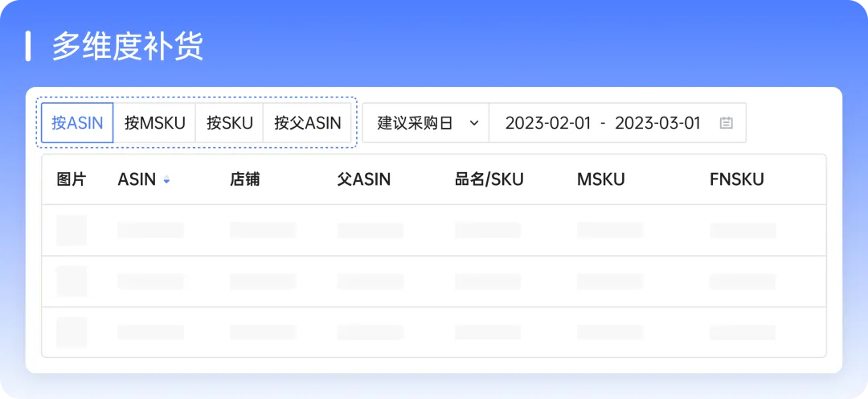The width and height of the screenshot is (868, 399).
Task: Sort by the ASIN column arrow
Action: pos(166,179)
